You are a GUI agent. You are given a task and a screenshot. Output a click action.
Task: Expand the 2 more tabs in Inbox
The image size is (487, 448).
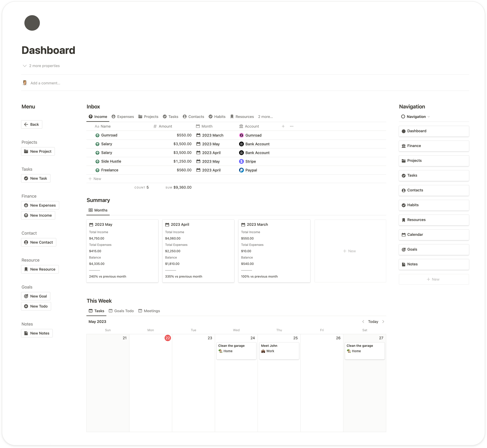[x=266, y=117]
